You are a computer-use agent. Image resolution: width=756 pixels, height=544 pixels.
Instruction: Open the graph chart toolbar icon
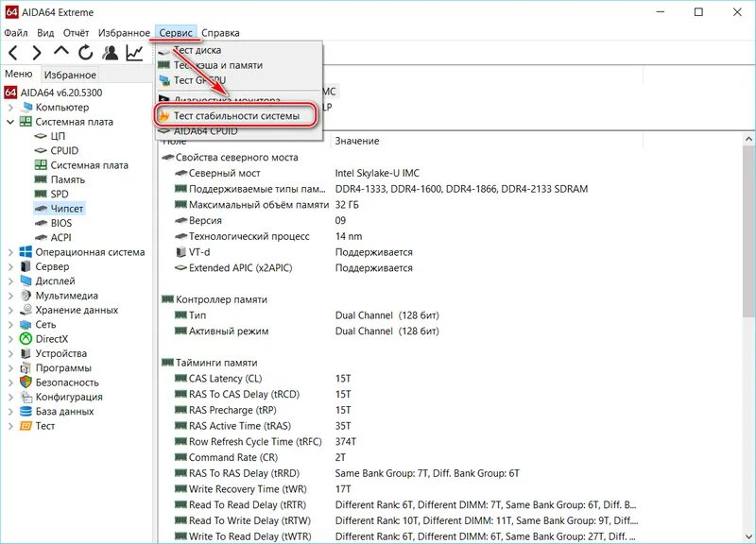134,53
